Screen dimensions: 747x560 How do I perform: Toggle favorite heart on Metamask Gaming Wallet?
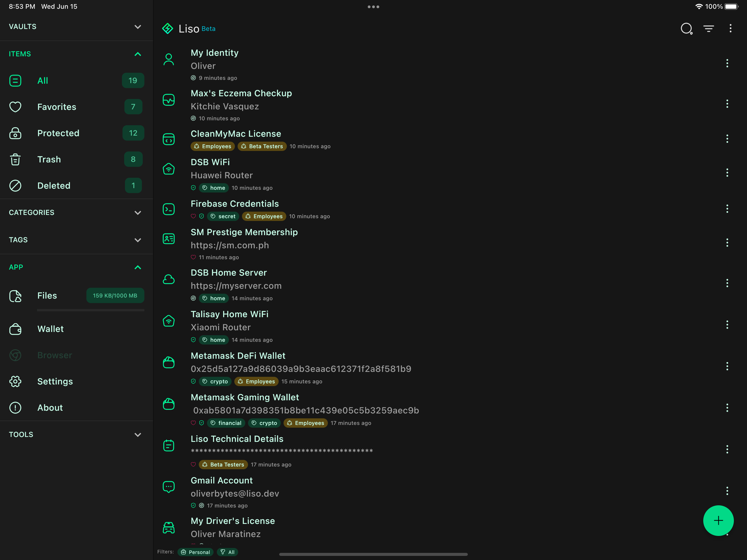[x=193, y=423]
